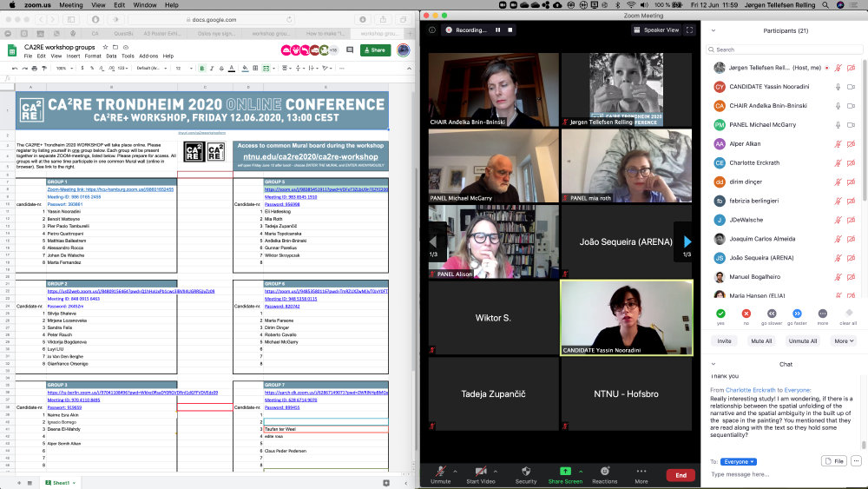
Task: Pause the Zoom recording
Action: 498,30
